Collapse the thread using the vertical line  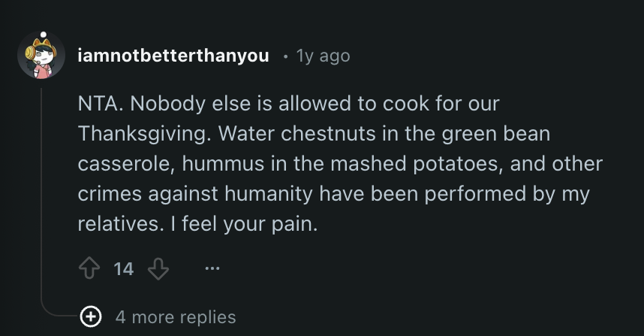tap(41, 188)
